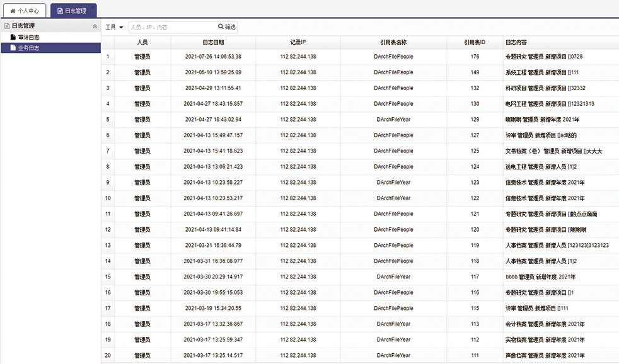The width and height of the screenshot is (619, 364).
Task: Click the 记录IP column header
Action: (298, 42)
